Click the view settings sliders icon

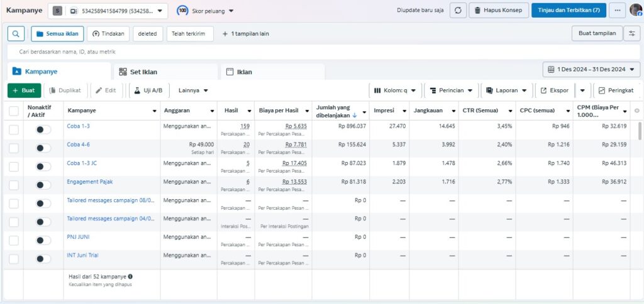631,34
